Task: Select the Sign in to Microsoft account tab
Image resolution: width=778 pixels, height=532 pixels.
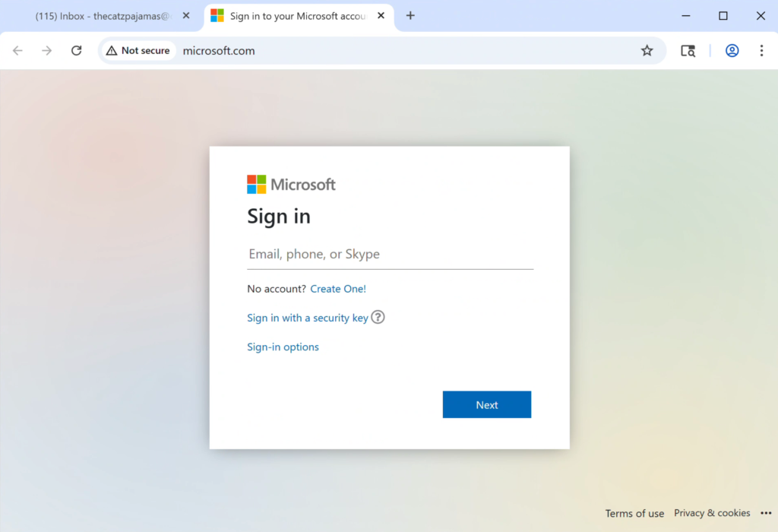Action: click(x=298, y=16)
